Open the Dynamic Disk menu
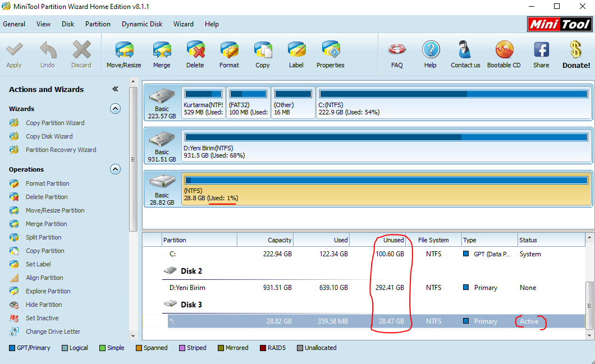The height and width of the screenshot is (364, 595). point(142,24)
